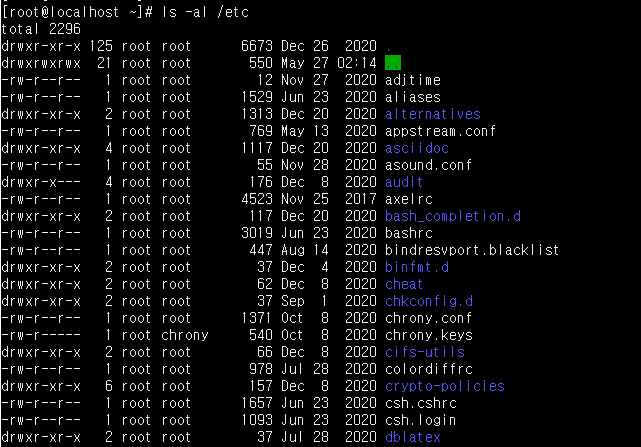This screenshot has width=641, height=447.
Task: Click the blue 'audit' directory name
Action: 404,182
